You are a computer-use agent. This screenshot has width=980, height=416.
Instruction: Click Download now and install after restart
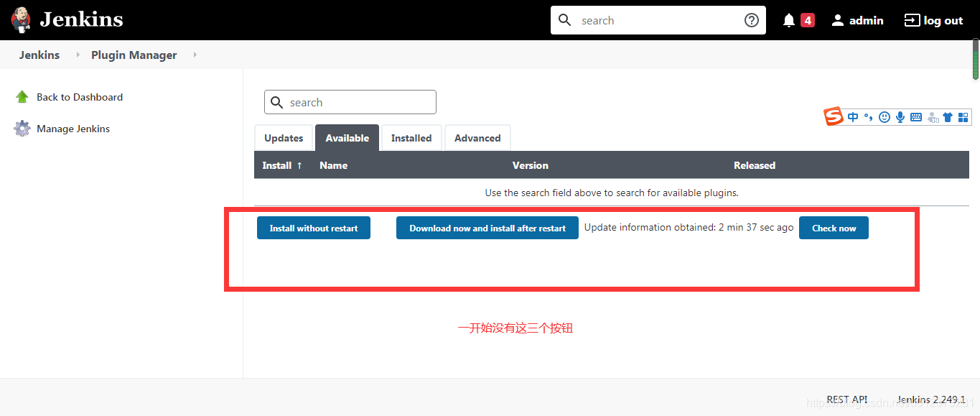point(487,228)
